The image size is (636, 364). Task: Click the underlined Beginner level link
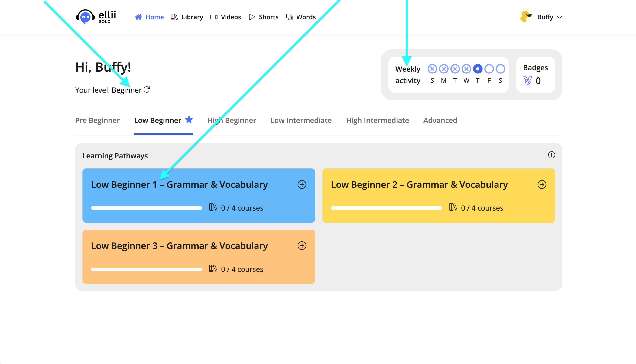[126, 90]
